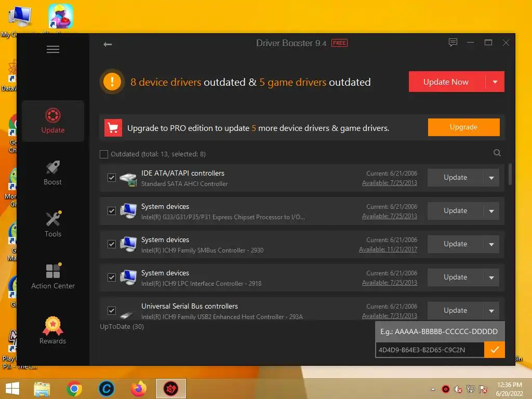Image resolution: width=532 pixels, height=399 pixels.
Task: Expand the UpToDate (30) section
Action: (x=122, y=326)
